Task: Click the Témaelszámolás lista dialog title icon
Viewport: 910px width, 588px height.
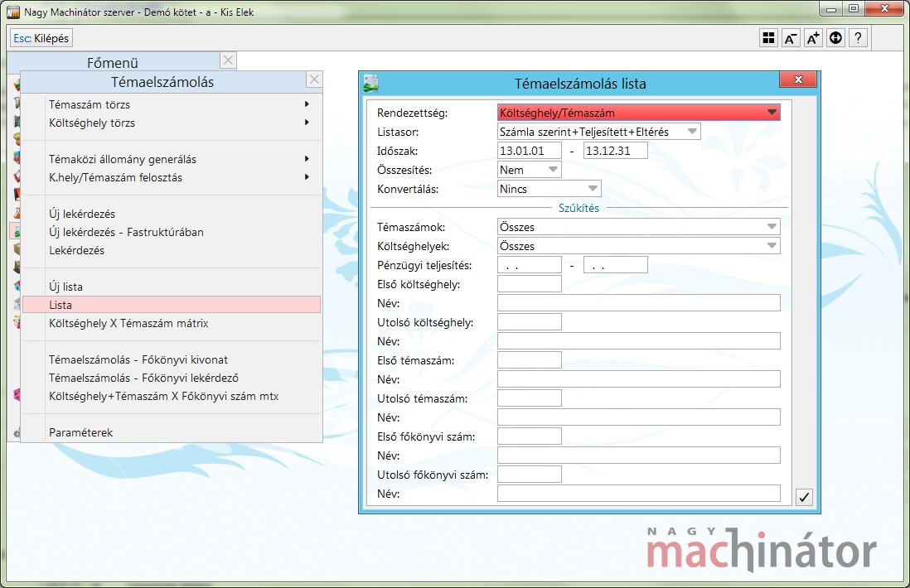Action: point(370,84)
